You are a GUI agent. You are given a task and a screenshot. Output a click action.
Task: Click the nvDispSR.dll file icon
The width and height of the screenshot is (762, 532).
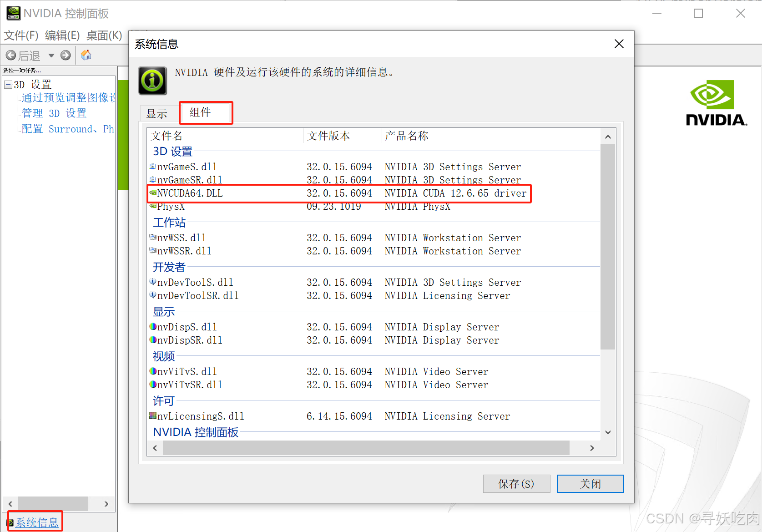153,340
